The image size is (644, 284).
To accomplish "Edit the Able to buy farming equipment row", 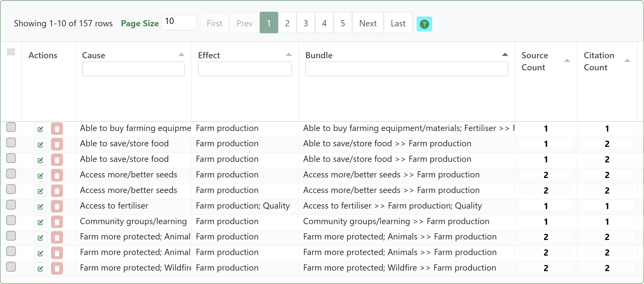I will [40, 129].
